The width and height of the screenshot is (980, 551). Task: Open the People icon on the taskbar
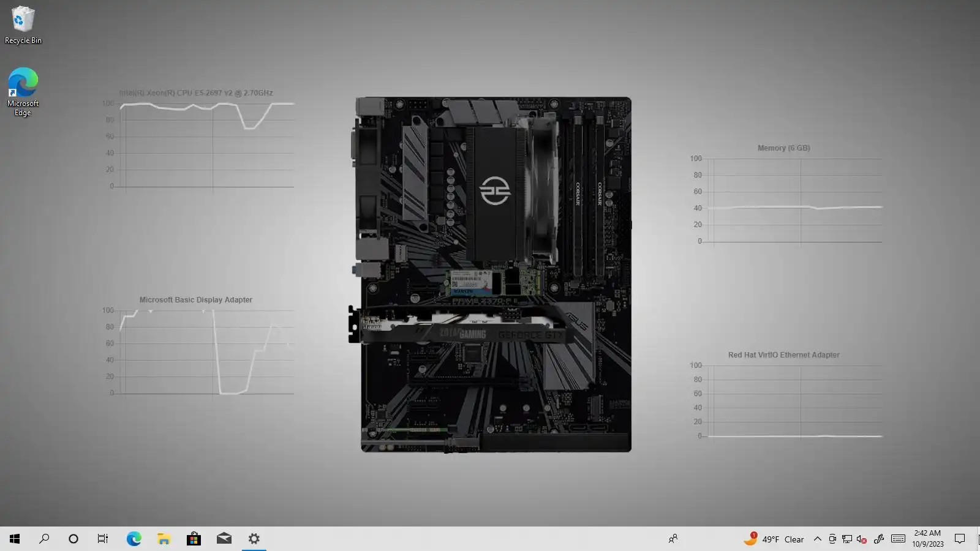(x=673, y=539)
